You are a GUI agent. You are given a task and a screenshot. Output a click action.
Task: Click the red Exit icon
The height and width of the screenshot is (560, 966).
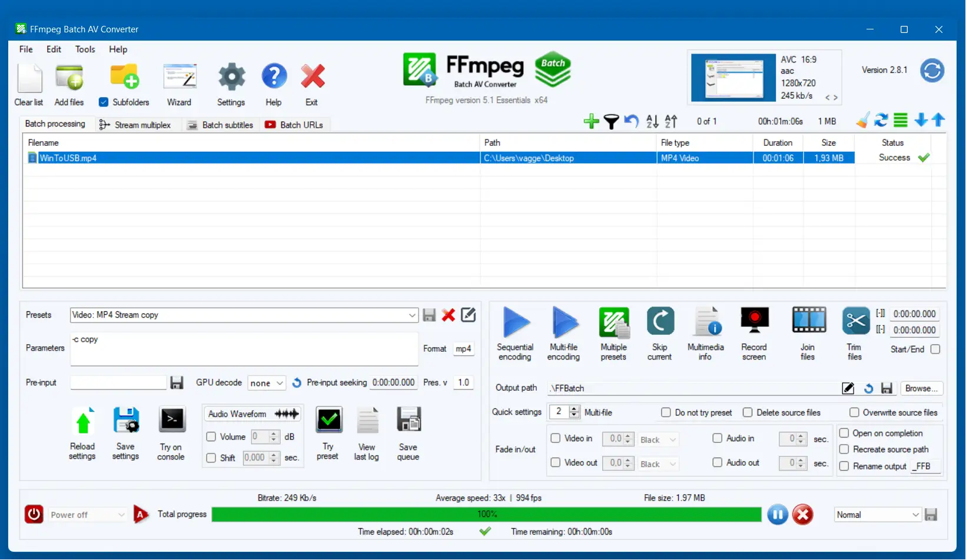(x=312, y=76)
